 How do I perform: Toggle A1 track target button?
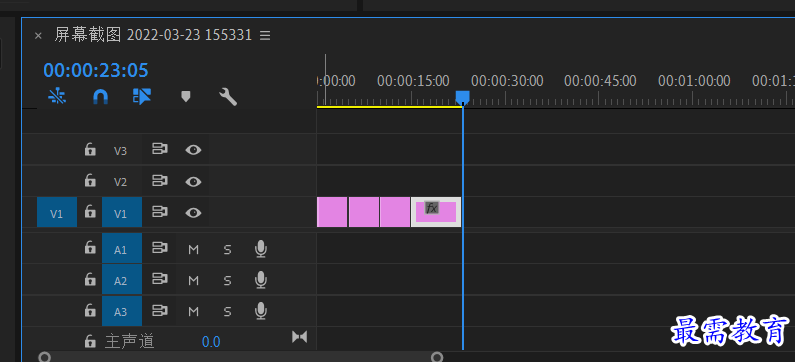point(122,249)
